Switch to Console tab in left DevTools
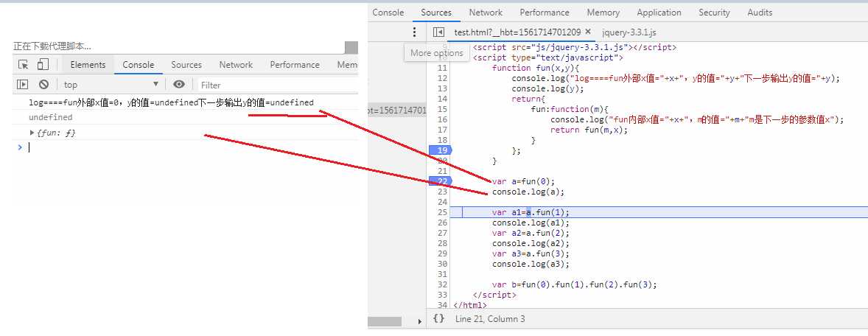 [139, 65]
